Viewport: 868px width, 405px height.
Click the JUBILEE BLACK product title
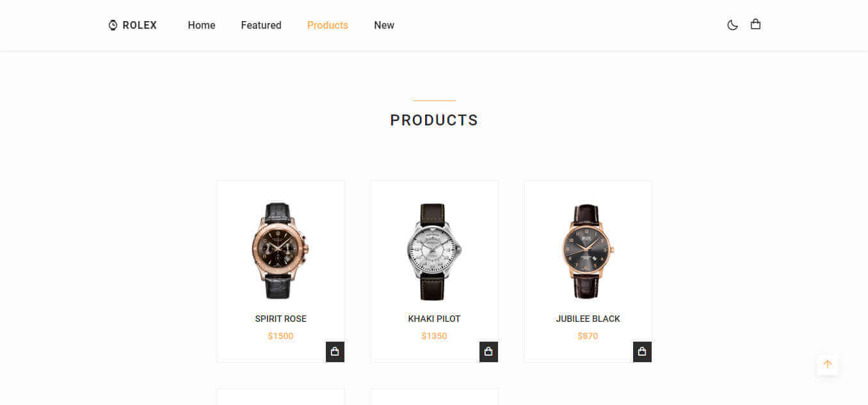588,319
